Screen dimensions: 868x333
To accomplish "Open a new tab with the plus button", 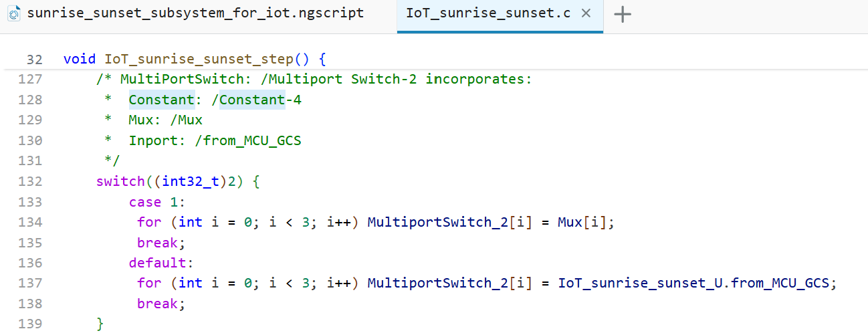I will click(623, 15).
